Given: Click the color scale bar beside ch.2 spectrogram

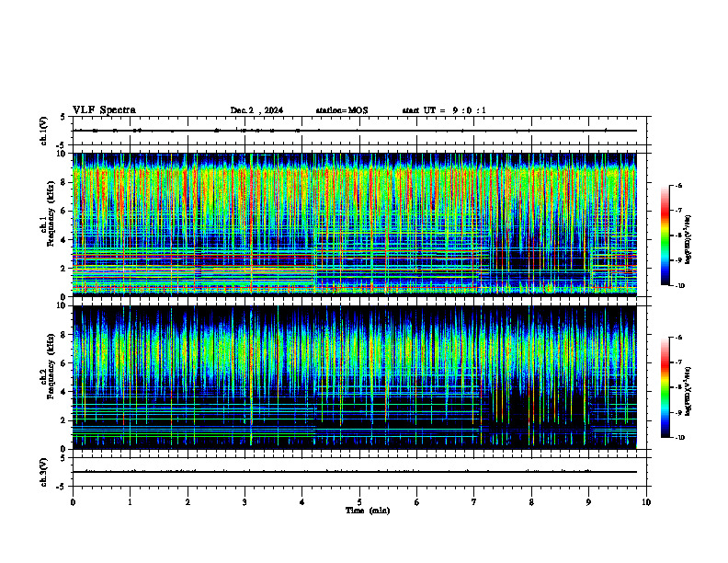Looking at the screenshot, I should pyautogui.click(x=665, y=387).
